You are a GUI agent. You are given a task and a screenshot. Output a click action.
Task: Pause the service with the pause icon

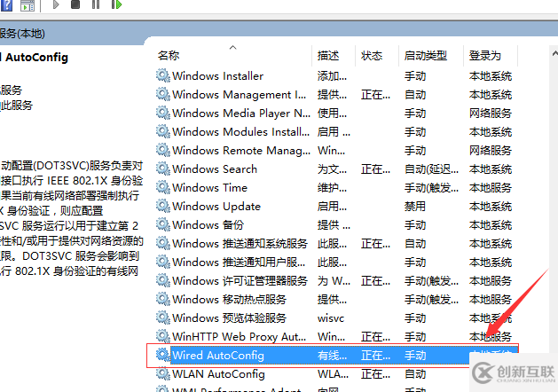(x=96, y=4)
